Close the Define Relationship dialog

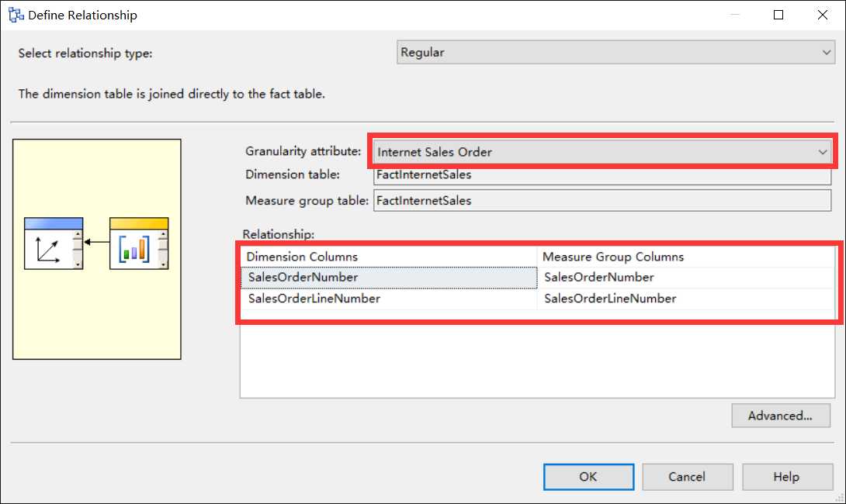coord(822,15)
